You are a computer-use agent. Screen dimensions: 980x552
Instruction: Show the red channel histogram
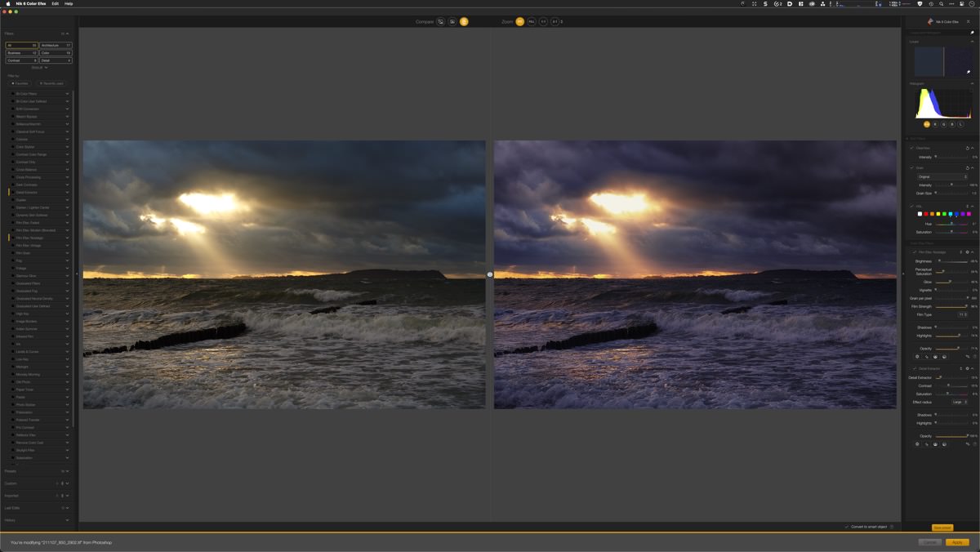point(935,124)
